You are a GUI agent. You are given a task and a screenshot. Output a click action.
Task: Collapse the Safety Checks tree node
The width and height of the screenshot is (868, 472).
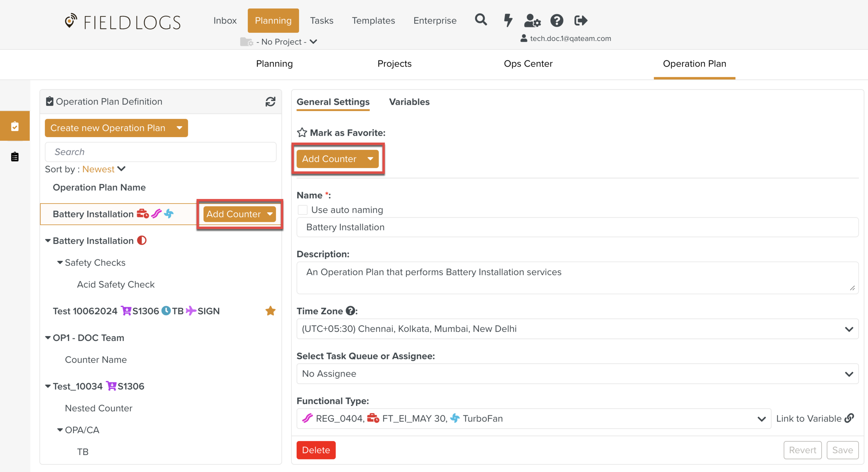(60, 263)
